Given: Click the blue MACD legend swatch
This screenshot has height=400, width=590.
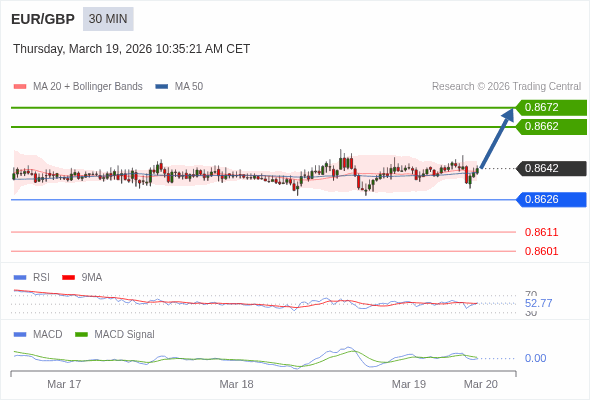Looking at the screenshot, I should point(20,335).
